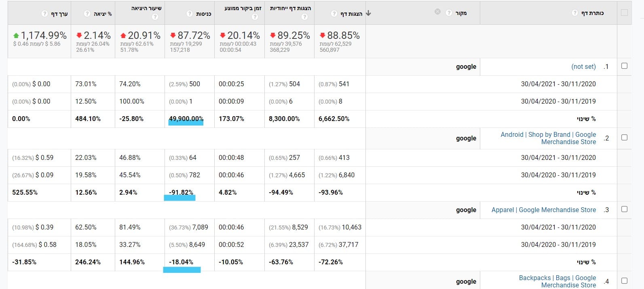Select the 525.55% change cell
The height and width of the screenshot is (289, 644).
[x=25, y=192]
